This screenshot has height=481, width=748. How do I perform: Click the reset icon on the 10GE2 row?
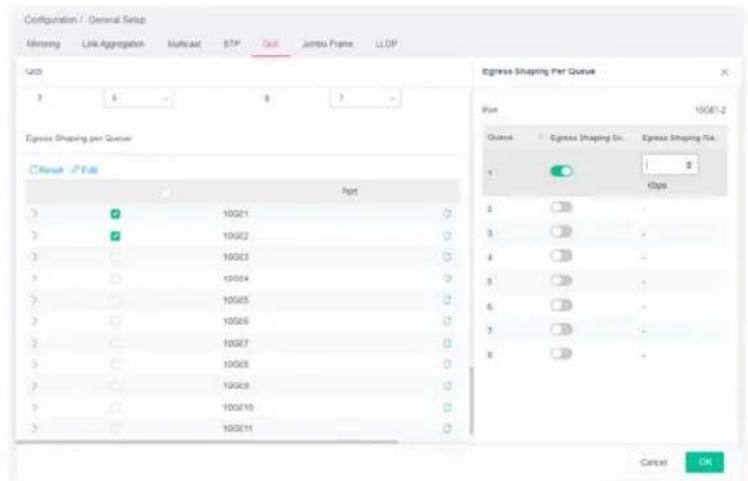[x=447, y=236]
